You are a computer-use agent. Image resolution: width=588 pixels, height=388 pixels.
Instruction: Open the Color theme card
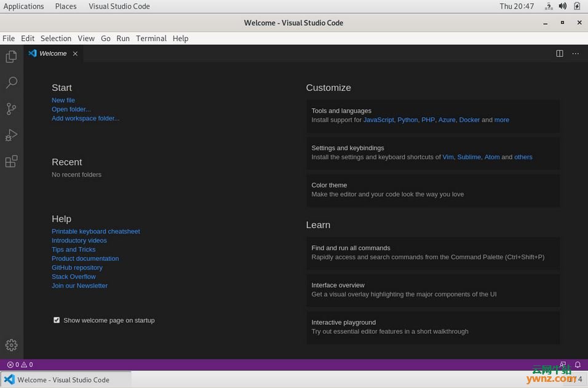coord(433,189)
